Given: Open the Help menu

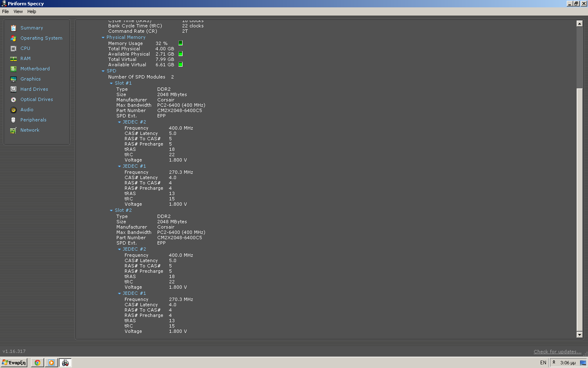Looking at the screenshot, I should [x=32, y=11].
